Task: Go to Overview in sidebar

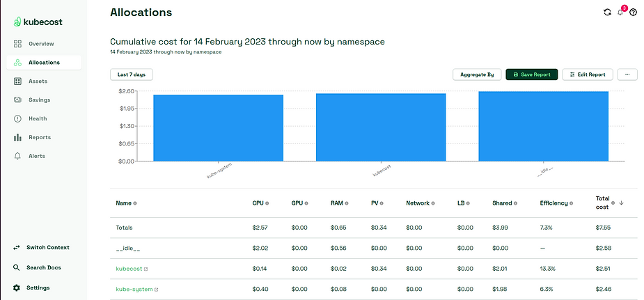Action: coord(41,44)
